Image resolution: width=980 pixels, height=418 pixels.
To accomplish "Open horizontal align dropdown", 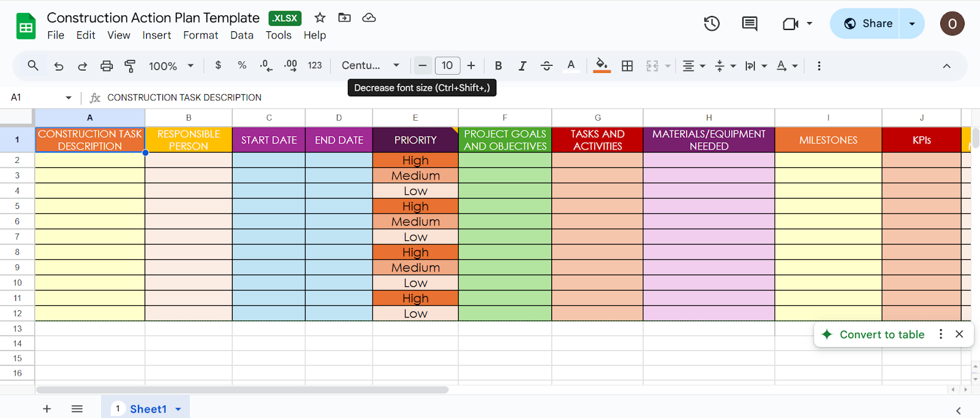I will tap(694, 66).
